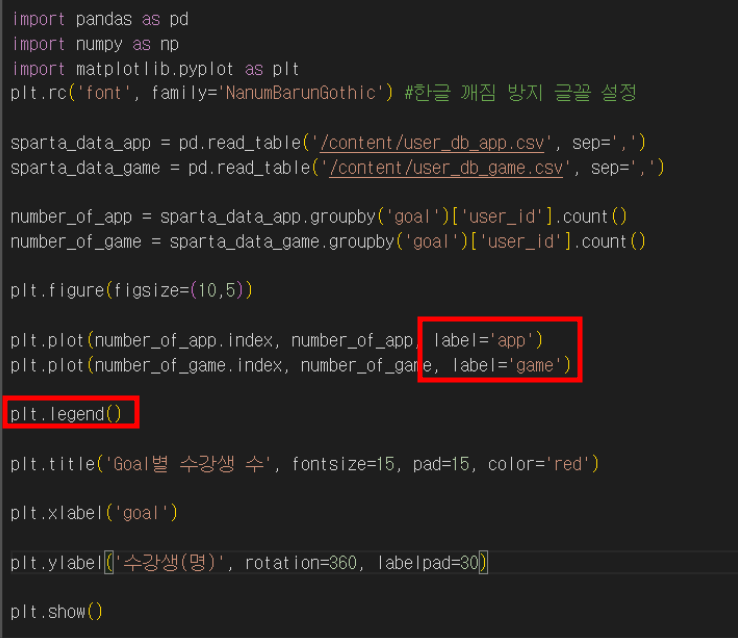The width and height of the screenshot is (738, 638).
Task: Click the number_of_app groupby line
Action: click(319, 217)
